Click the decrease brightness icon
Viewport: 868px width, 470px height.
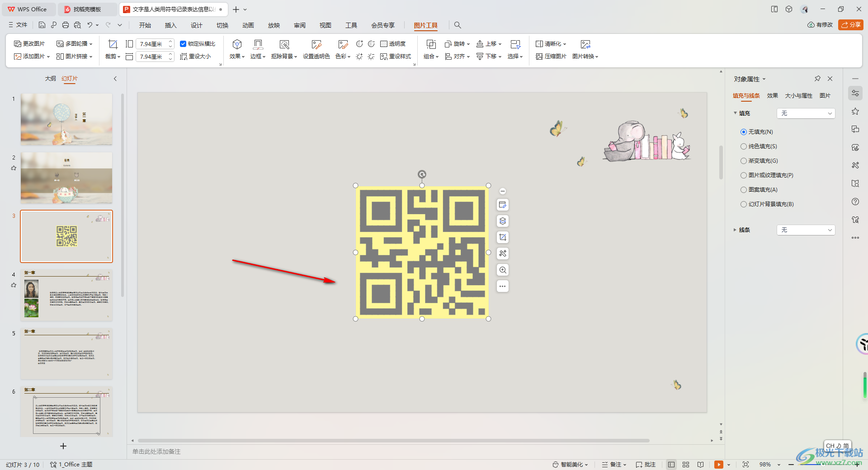point(371,56)
